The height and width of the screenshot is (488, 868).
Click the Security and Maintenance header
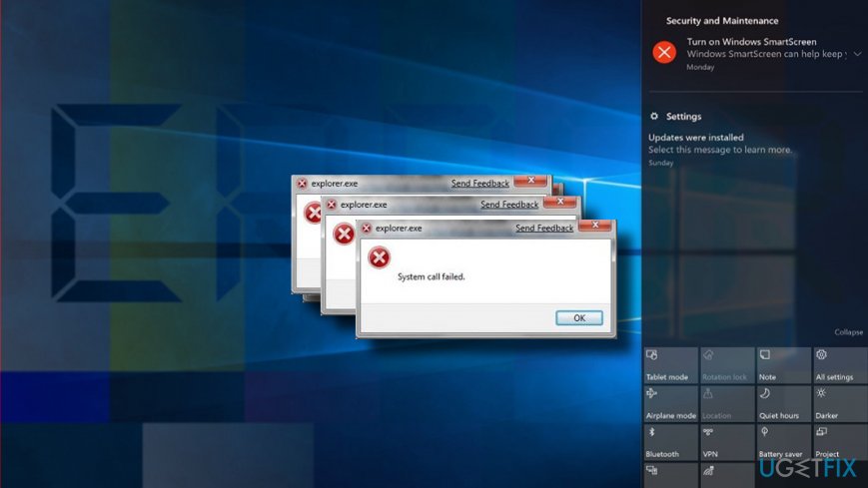point(722,21)
